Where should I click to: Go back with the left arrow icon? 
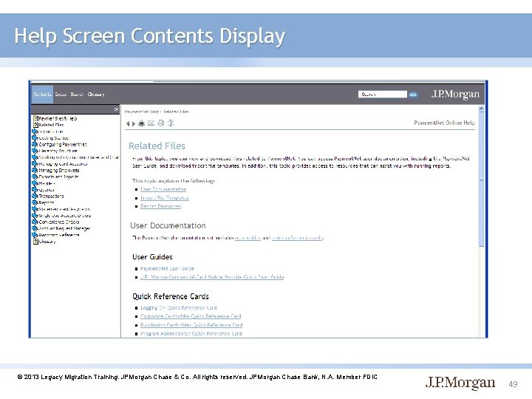(128, 124)
